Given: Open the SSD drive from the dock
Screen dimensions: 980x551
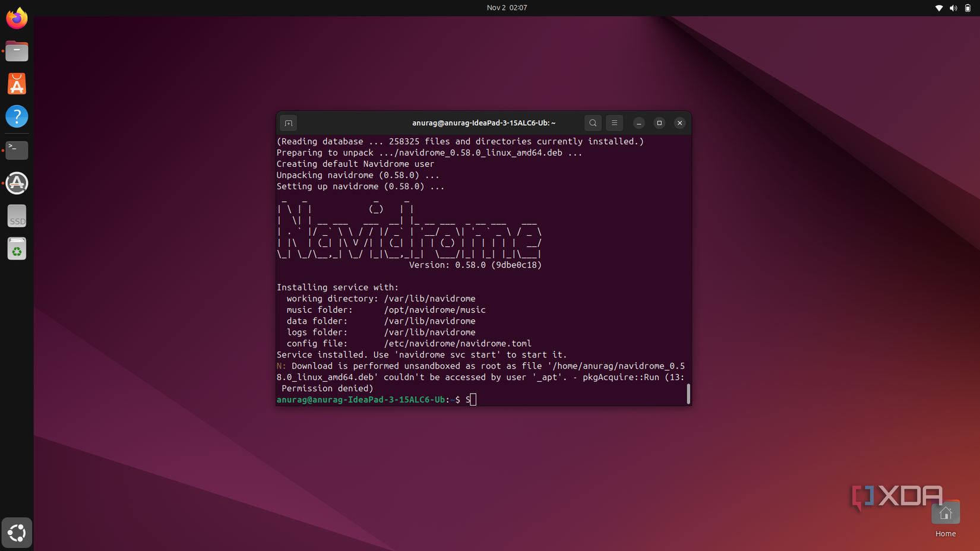Looking at the screenshot, I should coord(17,216).
